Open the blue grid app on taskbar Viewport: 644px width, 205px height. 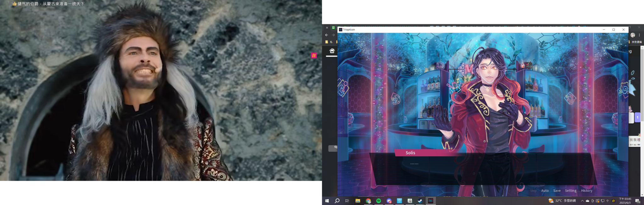399,201
